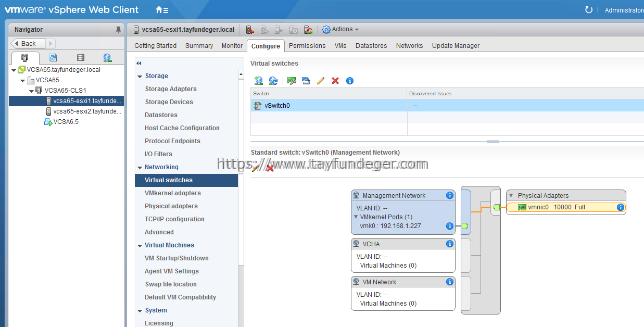Screen dimensions: 644x327
Task: Open VM Startup/Shutdown settings
Action: click(x=176, y=258)
